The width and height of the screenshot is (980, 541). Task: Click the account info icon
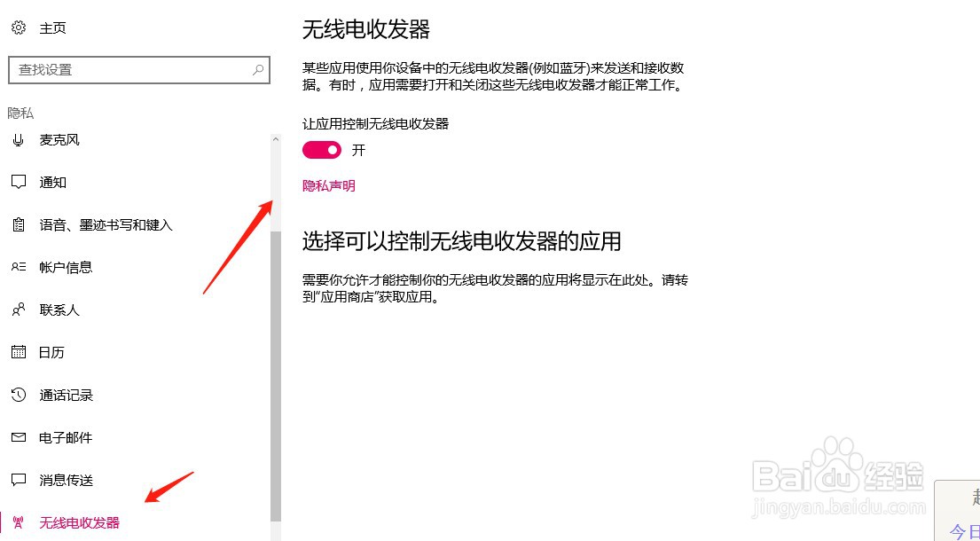(x=19, y=267)
